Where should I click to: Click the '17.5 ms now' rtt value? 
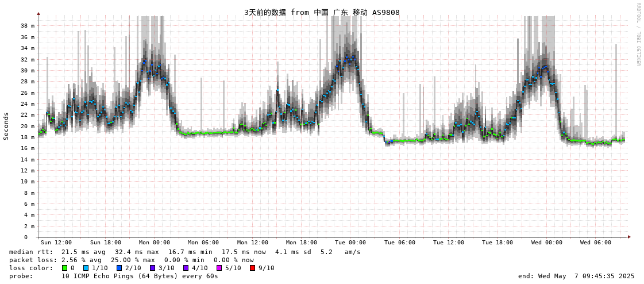tap(244, 252)
